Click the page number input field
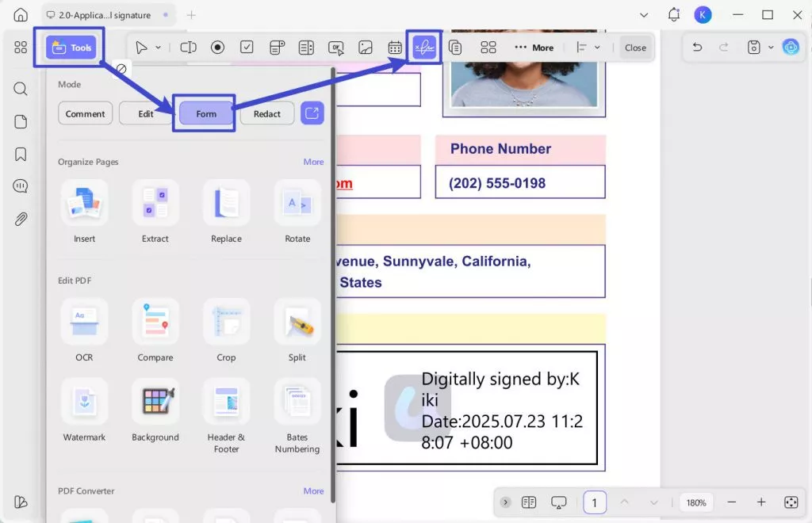The height and width of the screenshot is (523, 812). click(x=595, y=502)
